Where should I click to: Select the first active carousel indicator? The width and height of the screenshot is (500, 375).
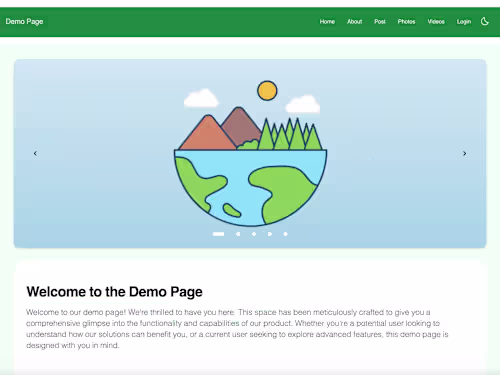pos(218,234)
